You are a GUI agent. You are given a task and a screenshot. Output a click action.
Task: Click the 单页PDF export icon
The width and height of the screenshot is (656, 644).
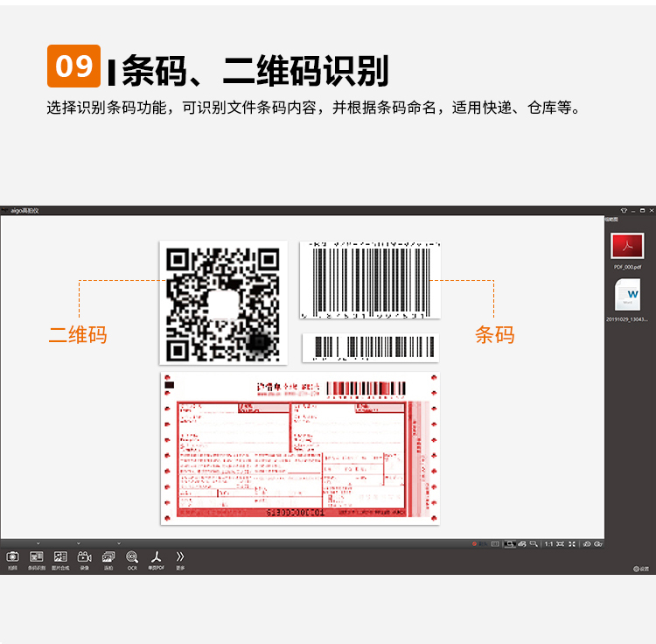pyautogui.click(x=157, y=556)
